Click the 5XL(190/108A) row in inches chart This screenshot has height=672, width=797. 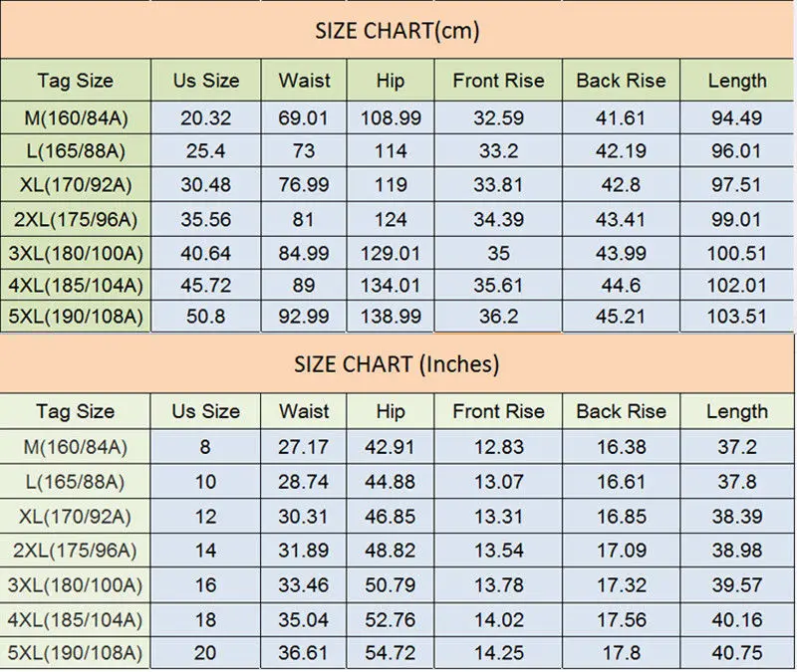[x=397, y=653]
